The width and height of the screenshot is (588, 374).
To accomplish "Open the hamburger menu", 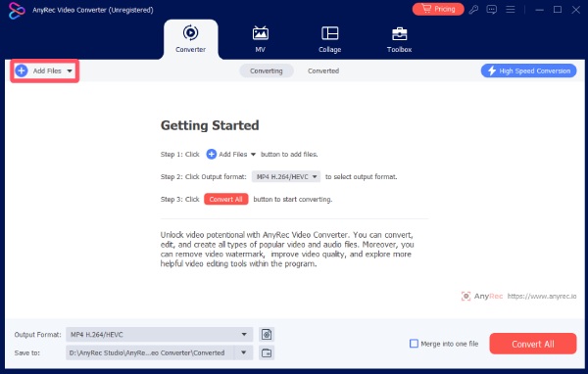I will 510,10.
